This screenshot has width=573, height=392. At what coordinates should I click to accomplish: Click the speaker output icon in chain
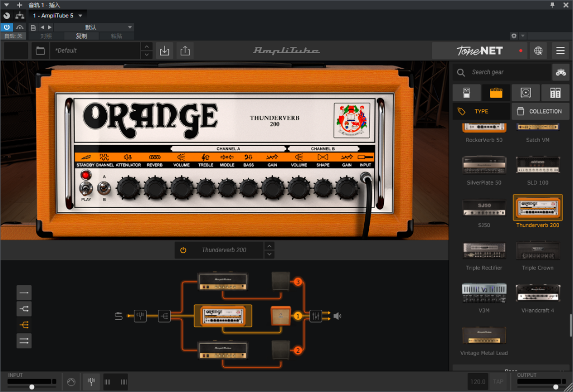coord(337,316)
